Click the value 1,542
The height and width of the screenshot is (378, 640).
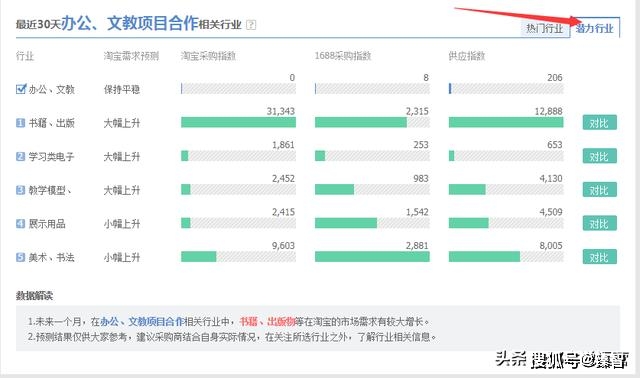point(417,212)
